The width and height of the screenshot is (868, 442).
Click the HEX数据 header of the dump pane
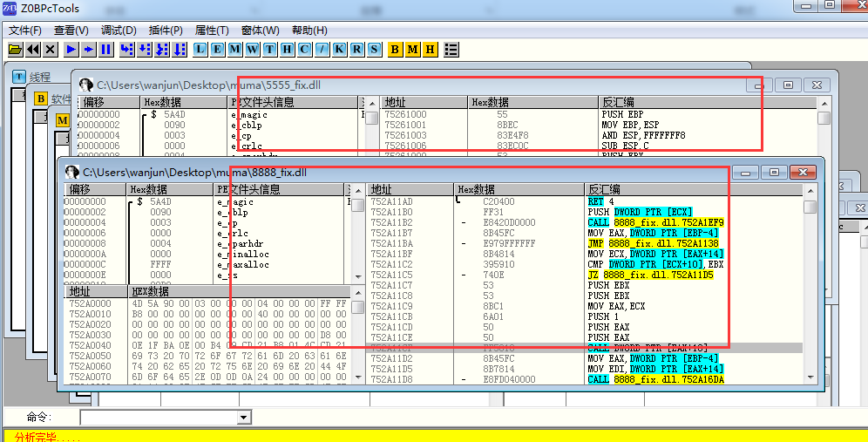[239, 291]
